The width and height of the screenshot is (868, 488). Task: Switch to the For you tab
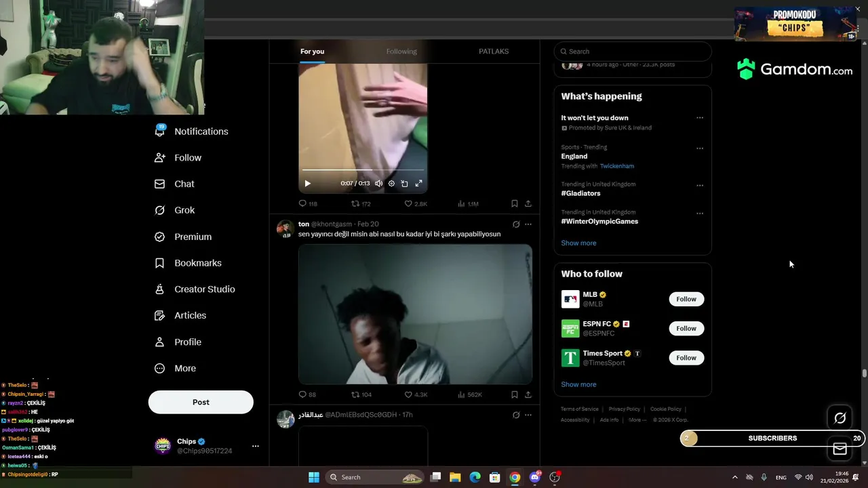pos(312,52)
